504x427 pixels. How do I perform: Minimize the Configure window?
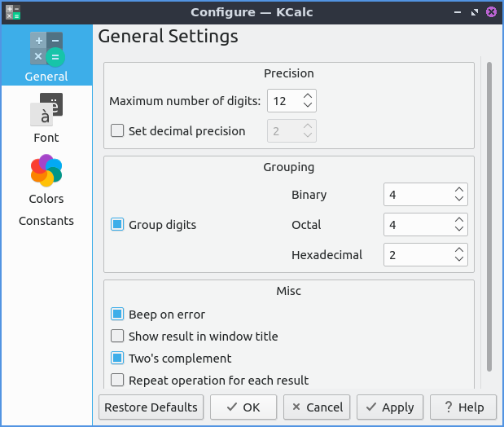pos(457,12)
